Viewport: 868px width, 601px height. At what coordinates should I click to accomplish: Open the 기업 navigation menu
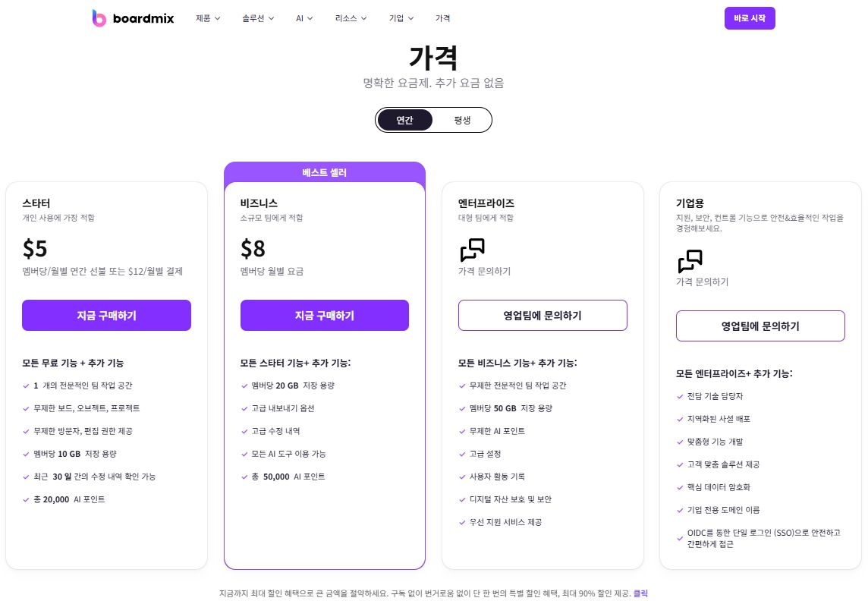(x=400, y=18)
